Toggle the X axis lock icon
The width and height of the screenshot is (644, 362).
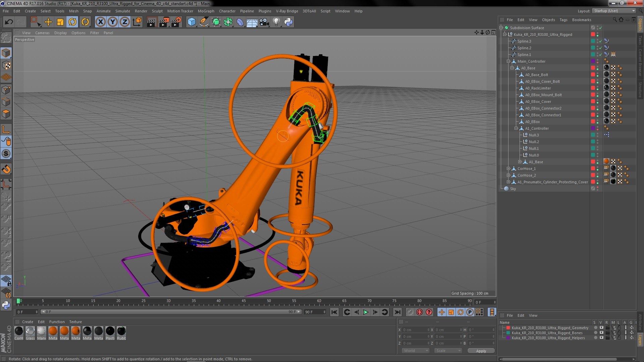pyautogui.click(x=101, y=22)
